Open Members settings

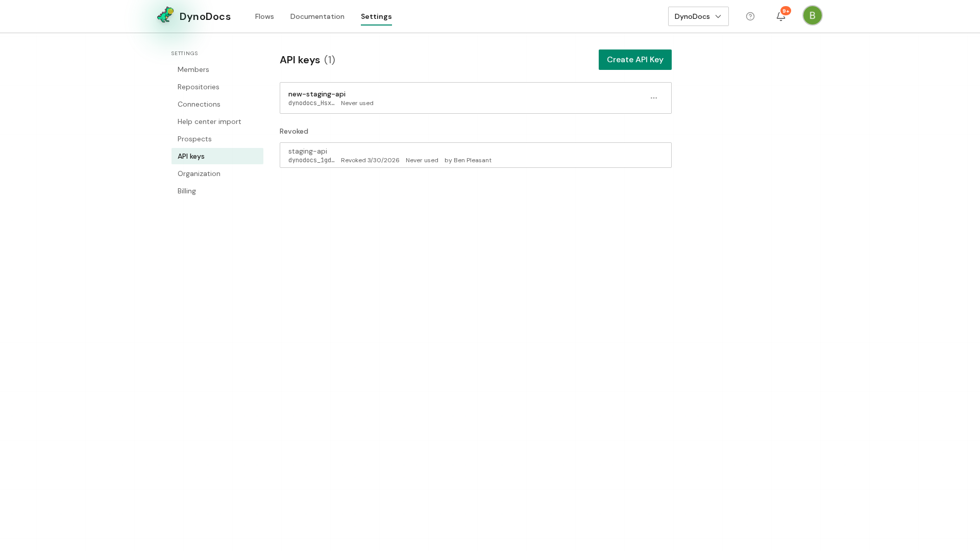tap(217, 69)
